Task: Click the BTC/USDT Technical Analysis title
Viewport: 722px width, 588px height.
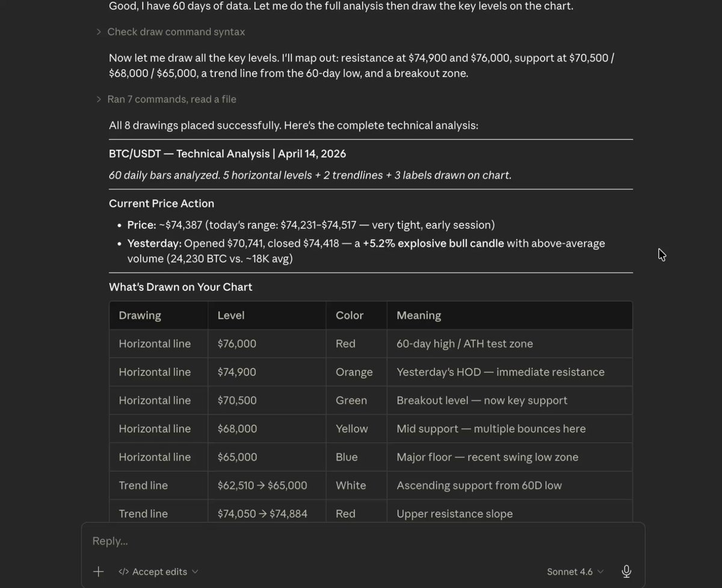Action: click(227, 153)
